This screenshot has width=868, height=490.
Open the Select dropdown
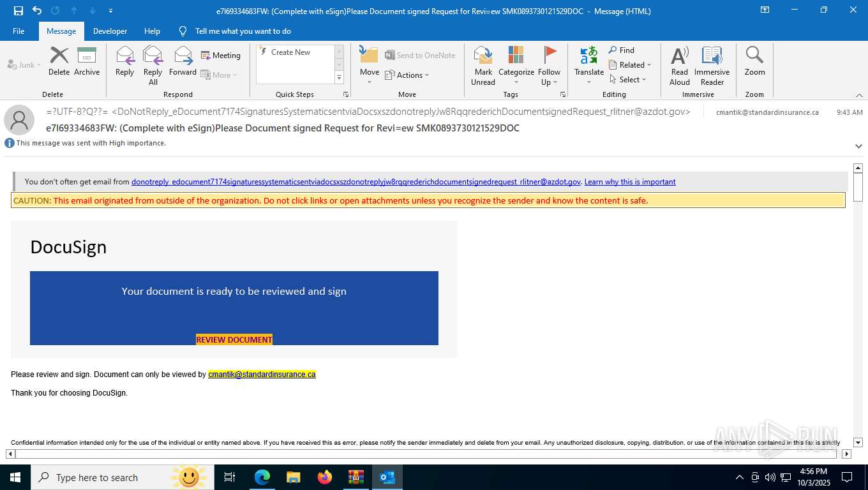point(627,80)
